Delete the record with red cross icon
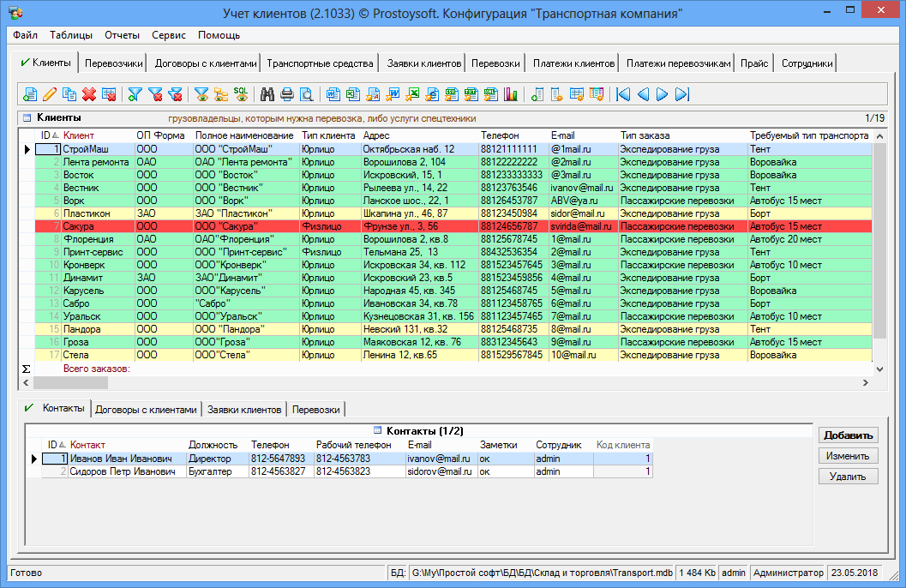 [89, 94]
